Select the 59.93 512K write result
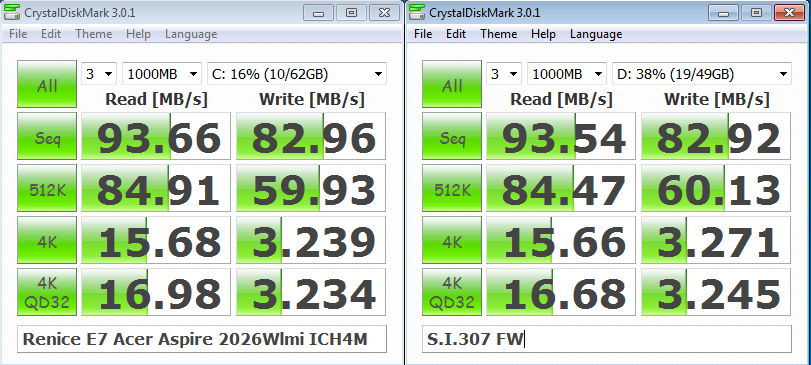The height and width of the screenshot is (365, 811). [311, 188]
